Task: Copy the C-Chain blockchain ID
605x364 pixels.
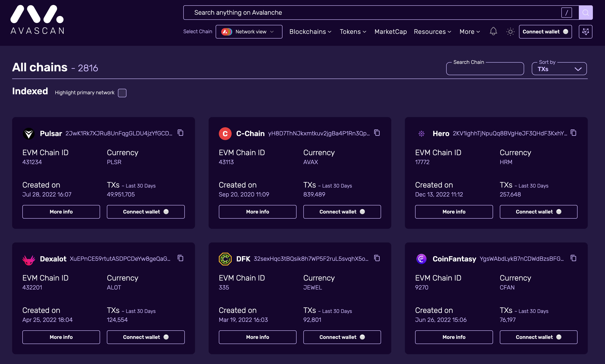Action: (377, 133)
